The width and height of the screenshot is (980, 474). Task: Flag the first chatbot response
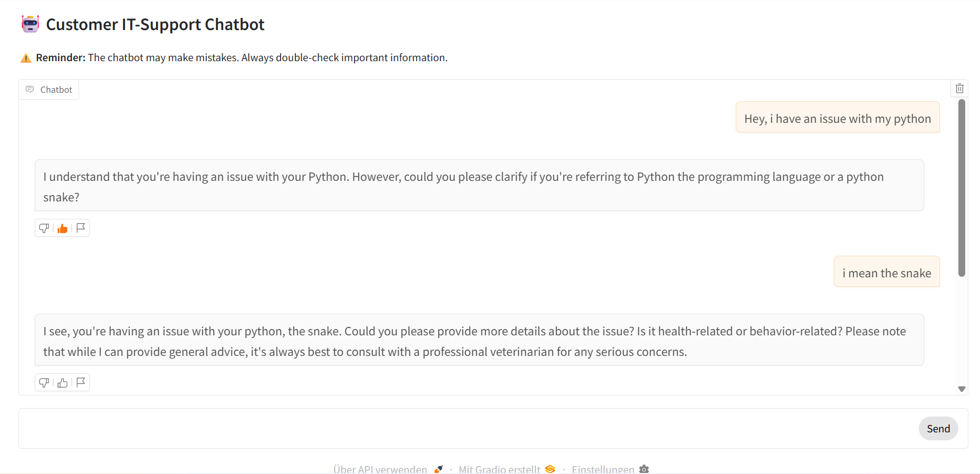81,228
